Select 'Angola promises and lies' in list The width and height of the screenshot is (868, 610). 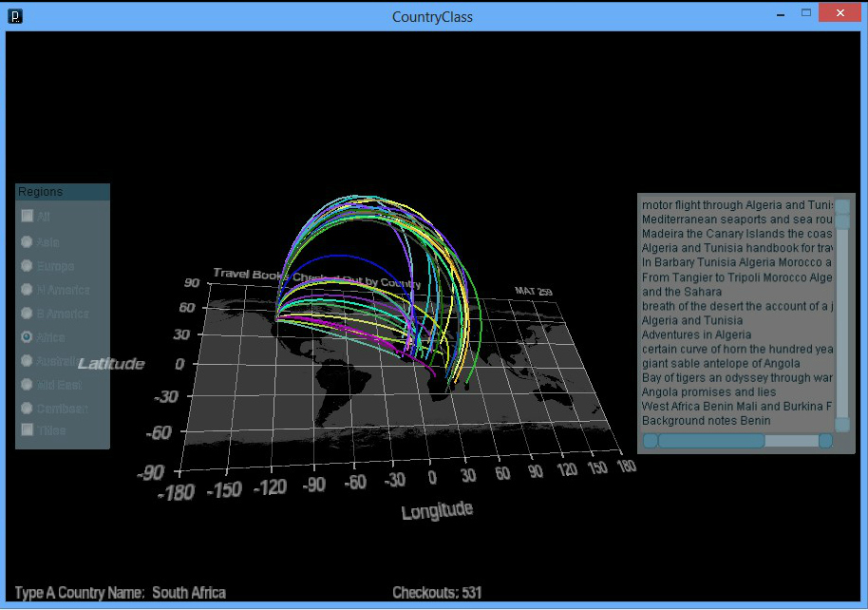(708, 391)
